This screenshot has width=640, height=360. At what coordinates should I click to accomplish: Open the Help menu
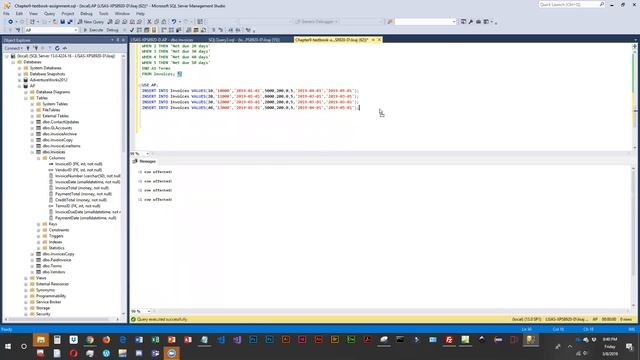click(140, 13)
